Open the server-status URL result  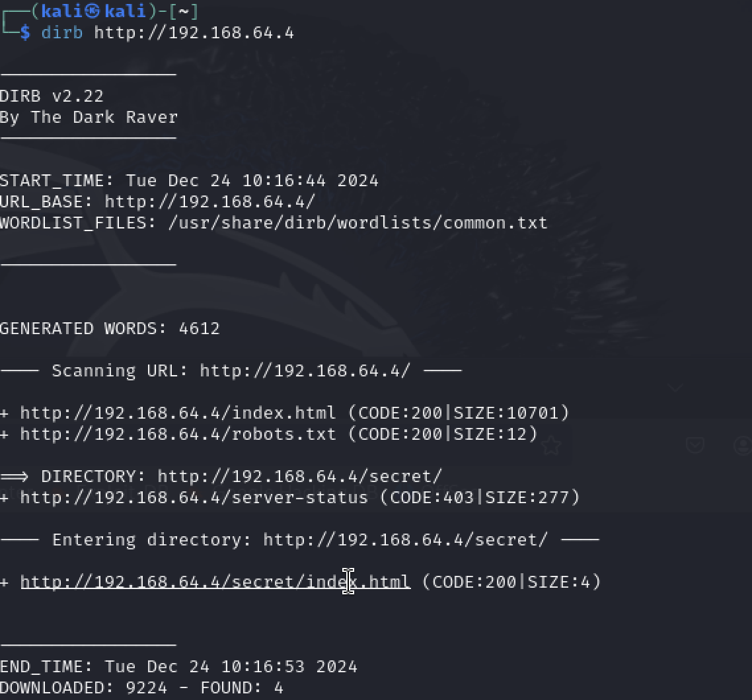click(194, 497)
